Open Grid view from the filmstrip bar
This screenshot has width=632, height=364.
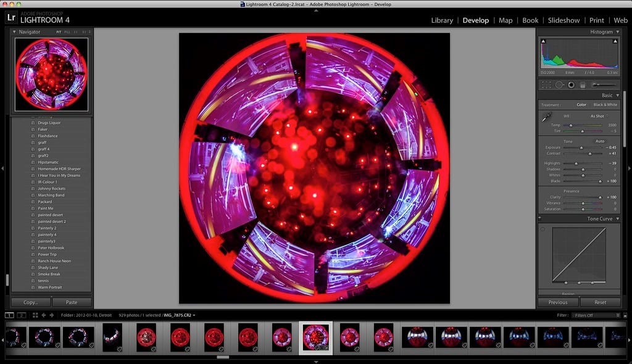(x=35, y=315)
